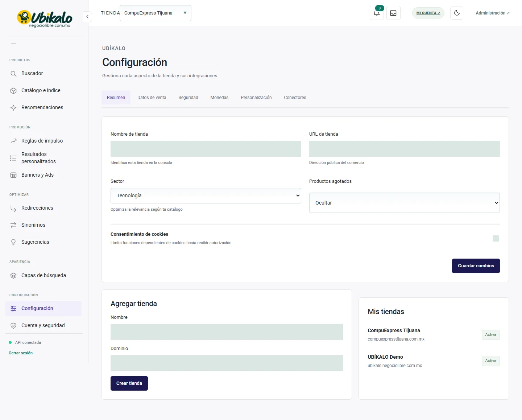Click the Cerrar sesión link
The height and width of the screenshot is (420, 522).
click(21, 353)
